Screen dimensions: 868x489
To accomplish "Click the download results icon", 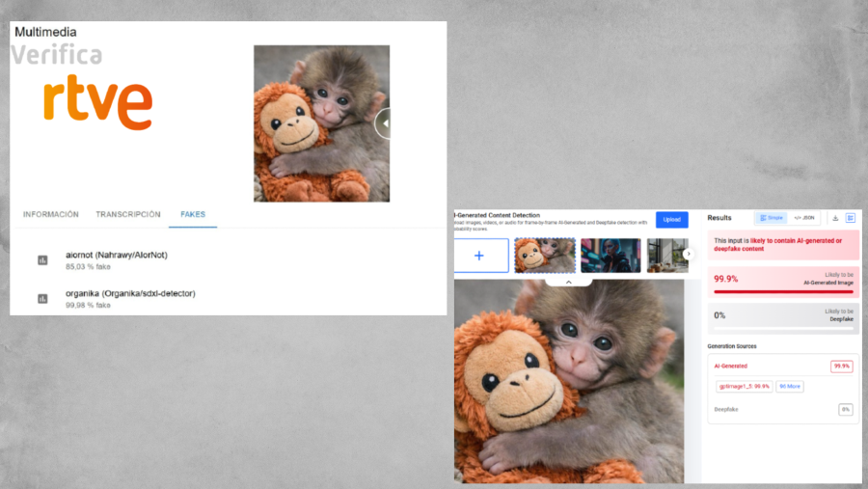I will (835, 218).
